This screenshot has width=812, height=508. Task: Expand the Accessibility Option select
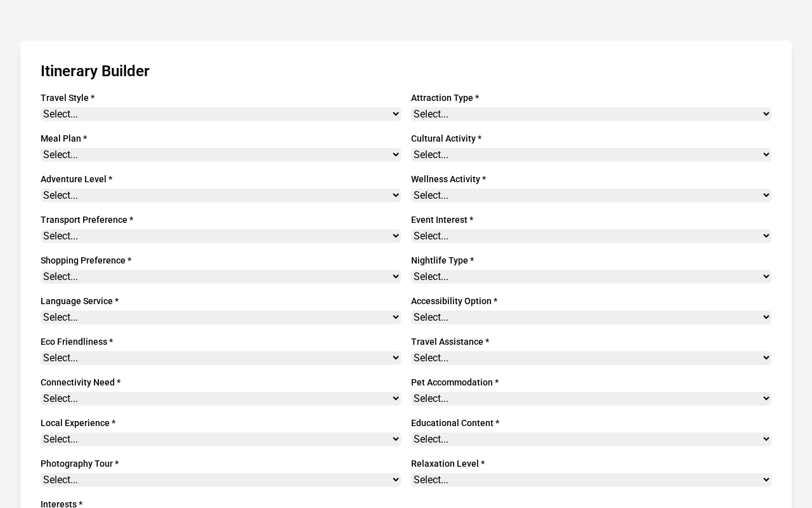591,317
